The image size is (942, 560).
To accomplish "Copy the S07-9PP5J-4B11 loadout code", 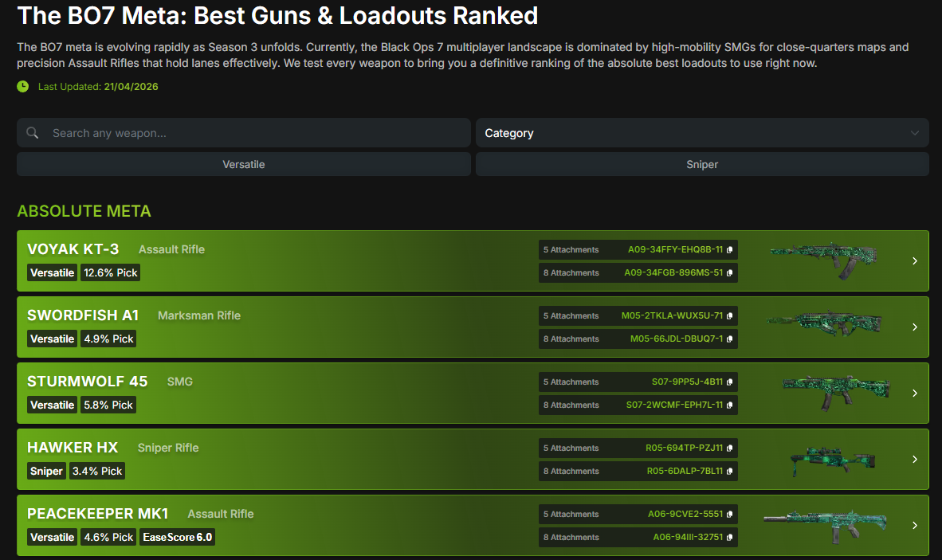I will pyautogui.click(x=729, y=382).
